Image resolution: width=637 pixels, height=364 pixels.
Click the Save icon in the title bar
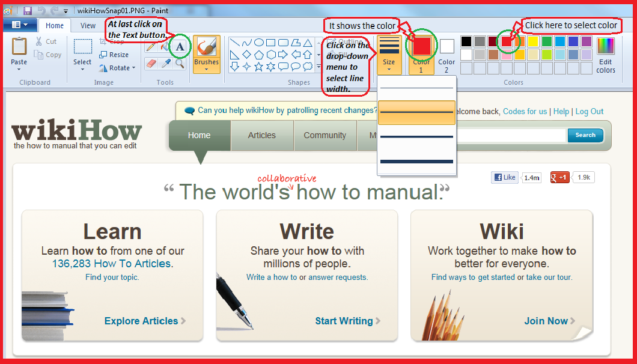27,11
